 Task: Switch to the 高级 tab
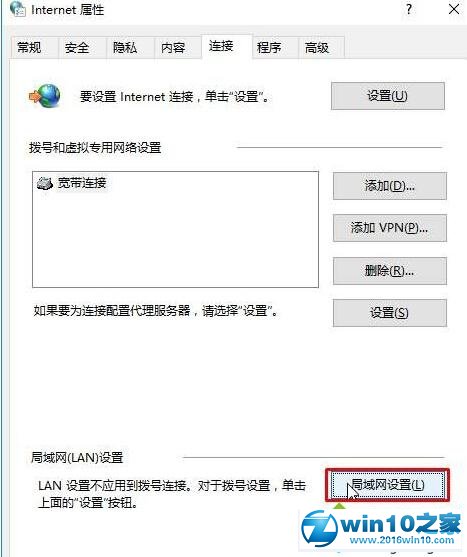tap(317, 47)
